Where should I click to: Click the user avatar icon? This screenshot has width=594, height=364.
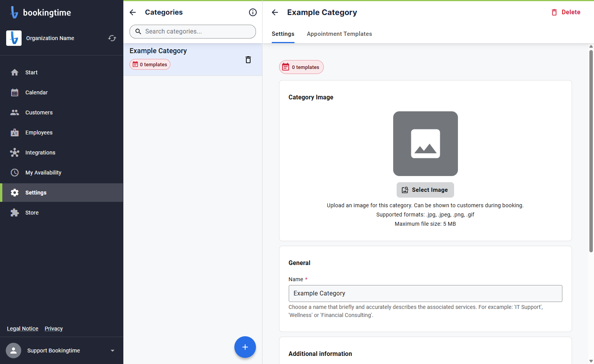13,351
